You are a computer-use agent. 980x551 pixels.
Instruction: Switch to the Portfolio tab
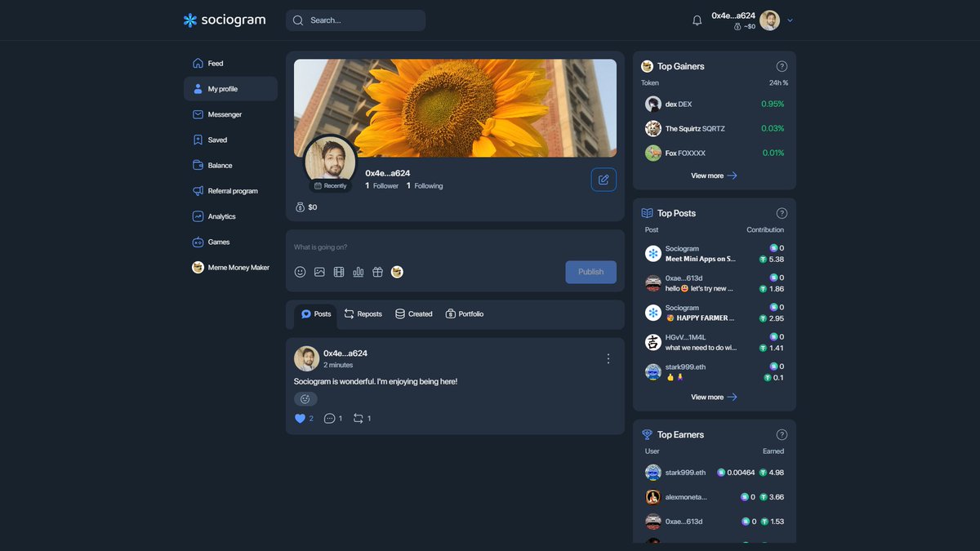pyautogui.click(x=464, y=314)
